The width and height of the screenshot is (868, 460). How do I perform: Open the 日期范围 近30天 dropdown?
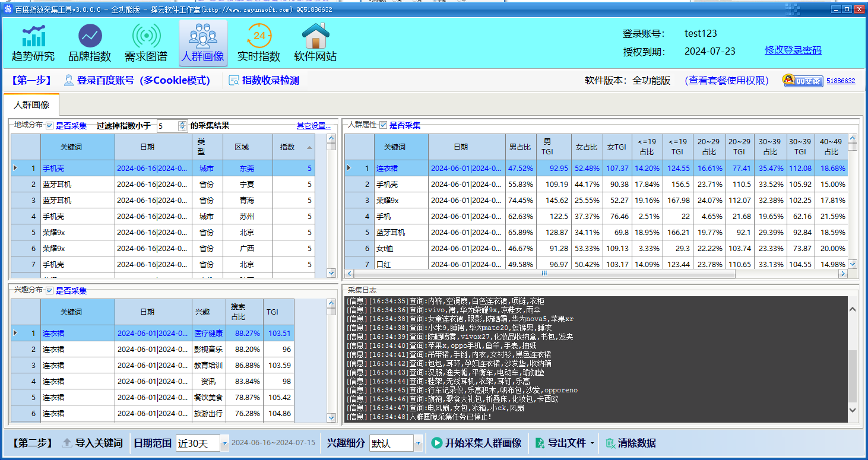(x=224, y=443)
